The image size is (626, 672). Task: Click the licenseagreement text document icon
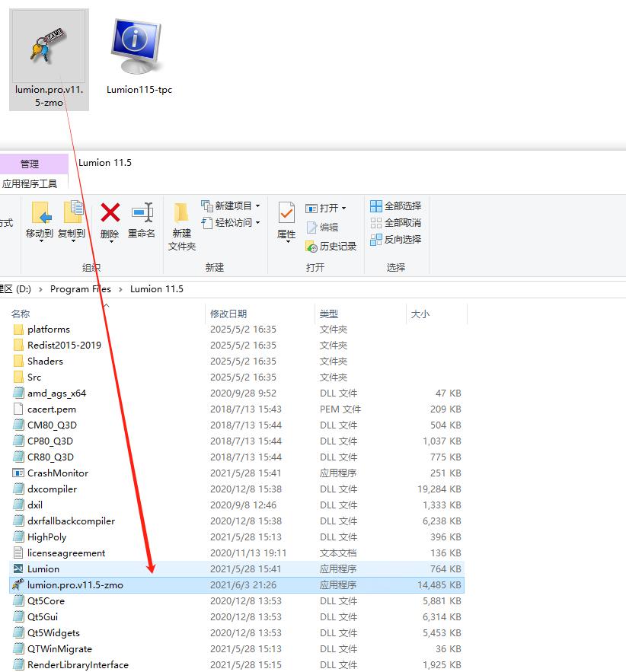(18, 553)
